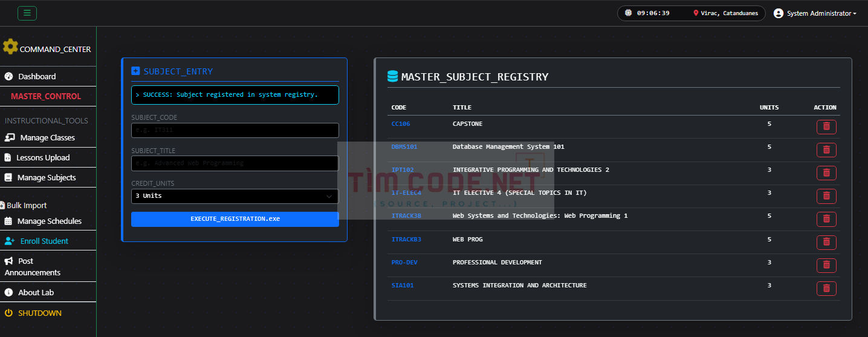Click the SIA101 subject code
Screen dimensions: 868x337
[x=403, y=285]
